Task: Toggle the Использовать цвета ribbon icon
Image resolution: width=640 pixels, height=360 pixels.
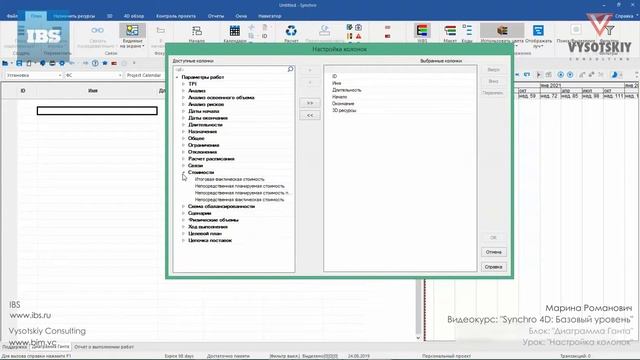Action: click(502, 30)
